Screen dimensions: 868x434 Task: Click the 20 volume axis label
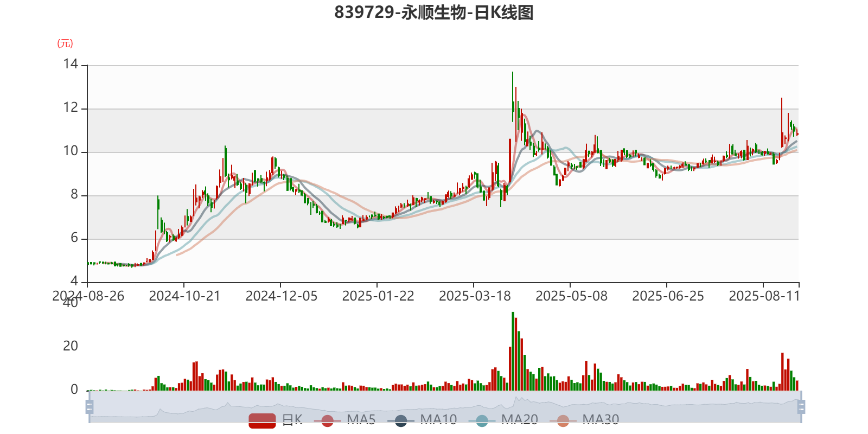pyautogui.click(x=71, y=346)
